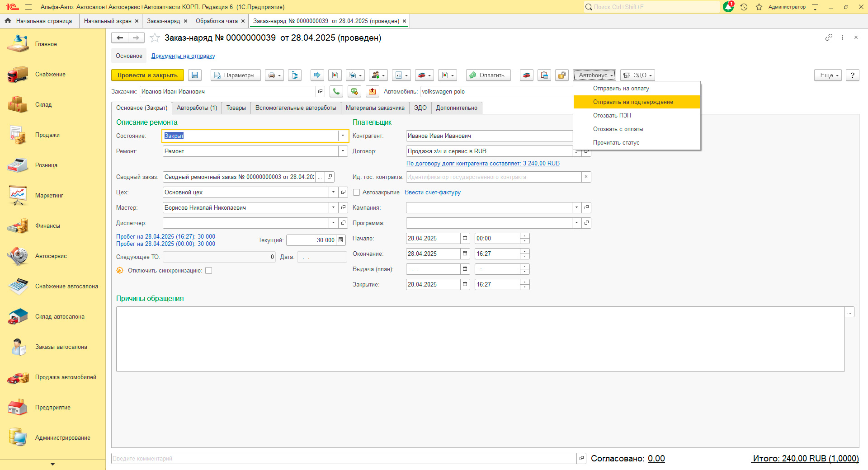This screenshot has height=470, width=868.
Task: Open history clock icon in title bar
Action: tap(744, 7)
